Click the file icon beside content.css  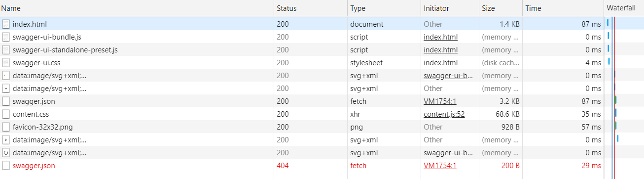coord(6,114)
